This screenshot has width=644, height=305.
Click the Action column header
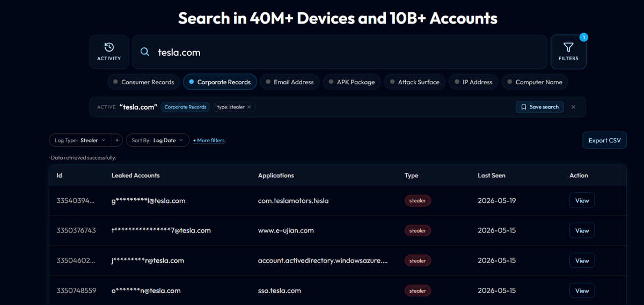click(x=579, y=175)
